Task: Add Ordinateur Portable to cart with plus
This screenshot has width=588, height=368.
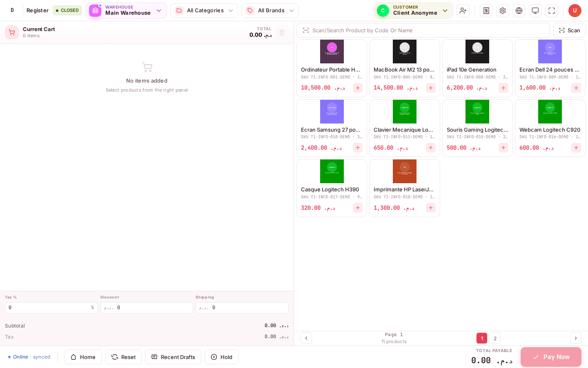Action: pyautogui.click(x=358, y=88)
